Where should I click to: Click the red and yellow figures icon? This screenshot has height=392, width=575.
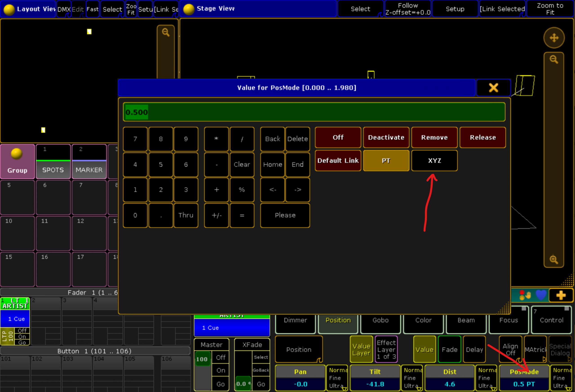coord(525,295)
